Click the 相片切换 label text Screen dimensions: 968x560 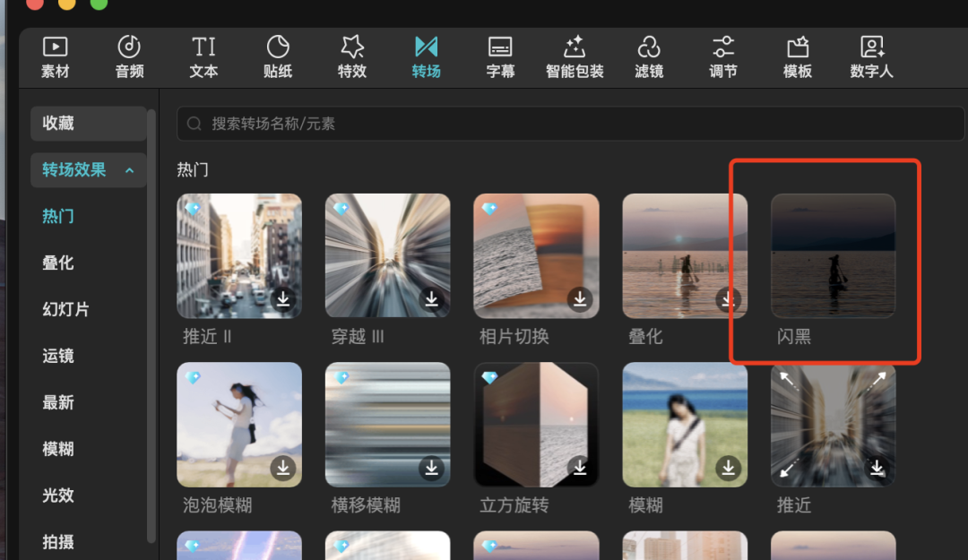[514, 337]
